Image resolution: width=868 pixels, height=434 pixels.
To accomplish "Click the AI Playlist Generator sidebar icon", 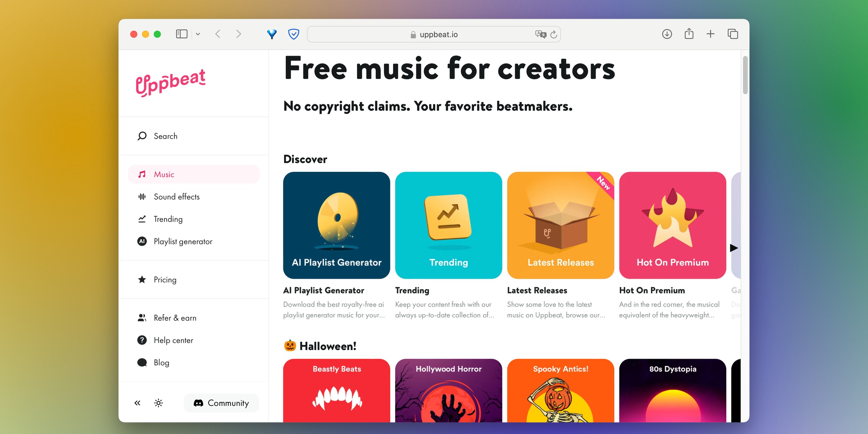I will pos(142,241).
